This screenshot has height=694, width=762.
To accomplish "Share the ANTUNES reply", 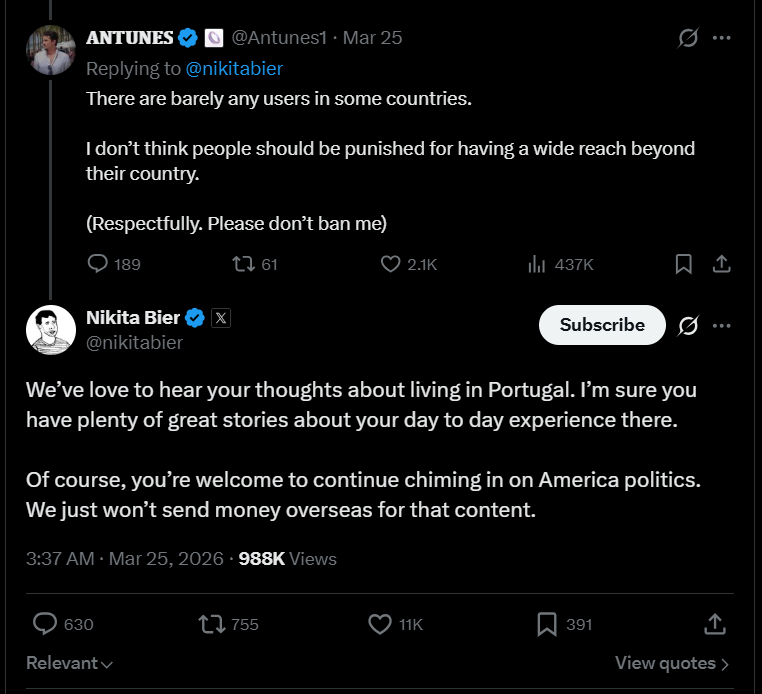I will (721, 264).
